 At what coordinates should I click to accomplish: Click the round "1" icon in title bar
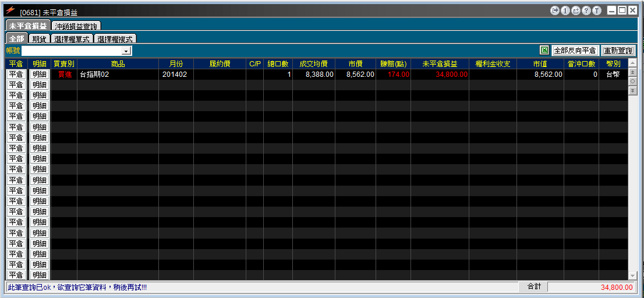(565, 10)
